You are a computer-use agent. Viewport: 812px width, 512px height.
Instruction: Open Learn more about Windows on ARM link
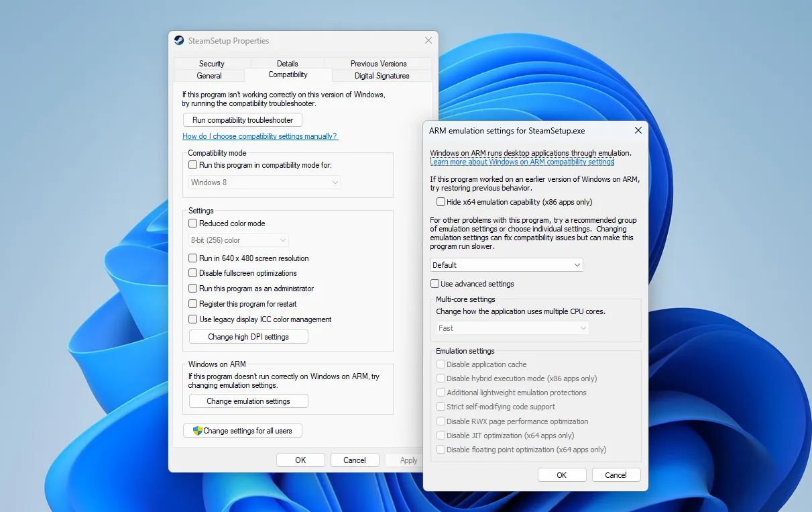coord(522,162)
